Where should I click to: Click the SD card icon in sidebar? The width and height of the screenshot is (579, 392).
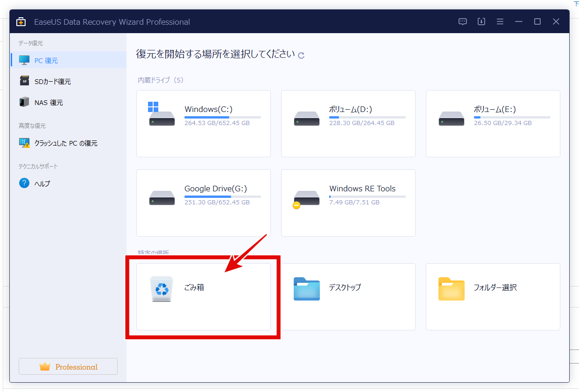(24, 81)
